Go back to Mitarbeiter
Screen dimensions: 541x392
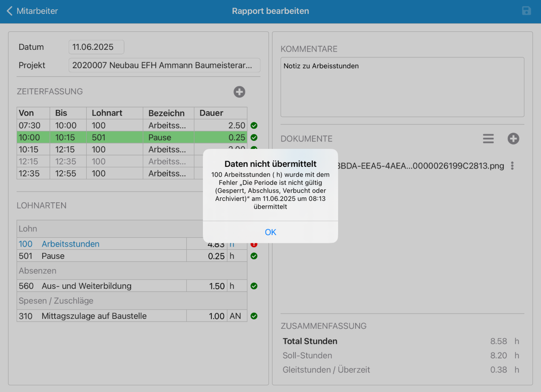coord(32,11)
